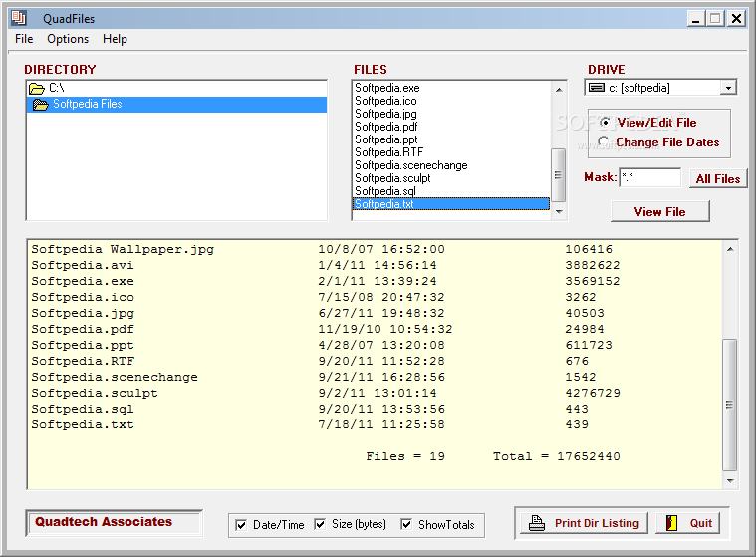Click the listing pane scroll down arrow
The height and width of the screenshot is (557, 756).
[730, 481]
